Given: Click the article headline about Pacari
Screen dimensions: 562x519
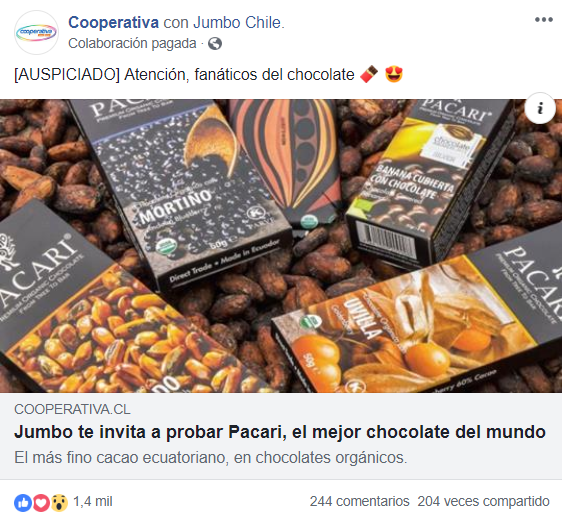Looking at the screenshot, I should (x=280, y=432).
